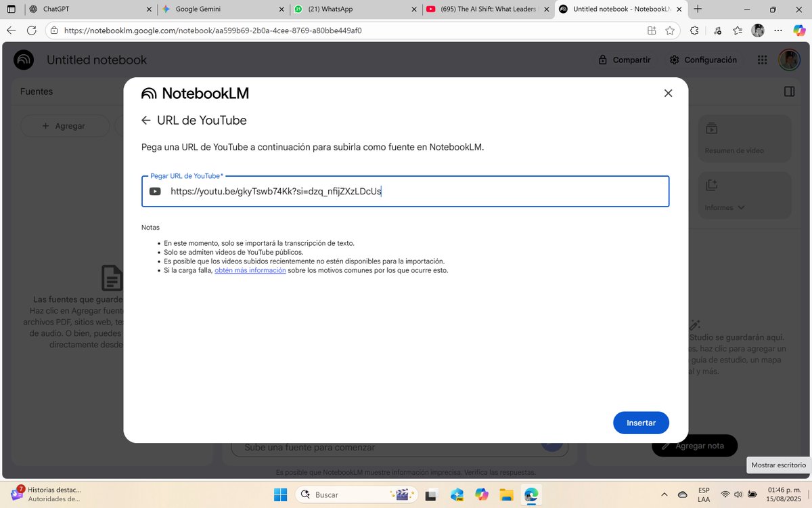Image resolution: width=812 pixels, height=508 pixels.
Task: Open the OneDrive cloud tray icon
Action: (x=683, y=494)
